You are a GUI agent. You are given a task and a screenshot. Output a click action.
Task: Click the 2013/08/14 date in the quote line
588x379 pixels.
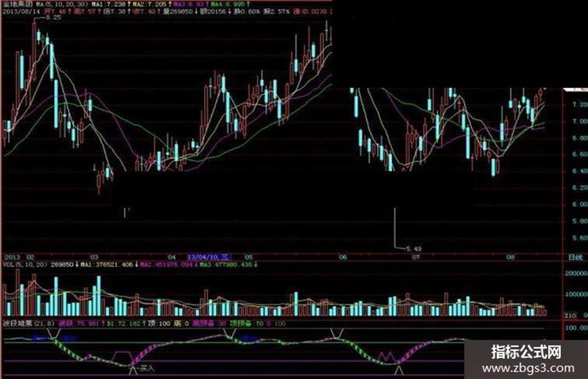pos(21,12)
